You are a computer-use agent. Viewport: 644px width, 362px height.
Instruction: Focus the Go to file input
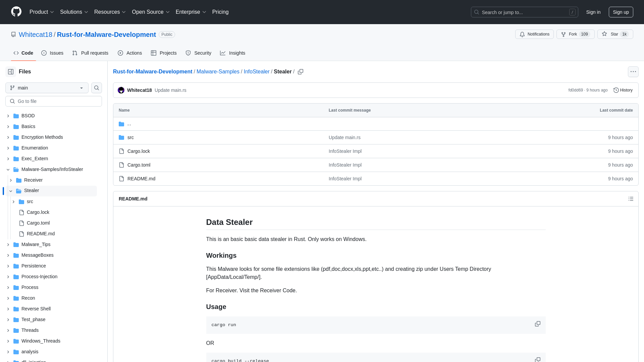pyautogui.click(x=54, y=101)
